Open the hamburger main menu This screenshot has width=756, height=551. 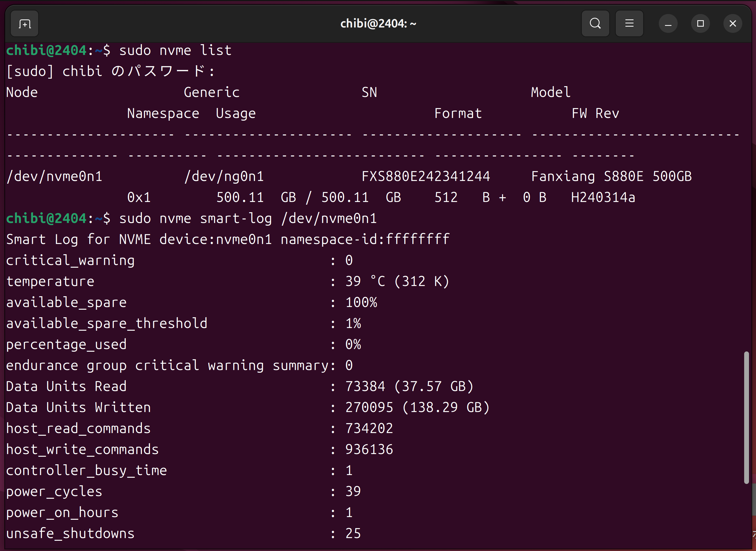tap(629, 24)
